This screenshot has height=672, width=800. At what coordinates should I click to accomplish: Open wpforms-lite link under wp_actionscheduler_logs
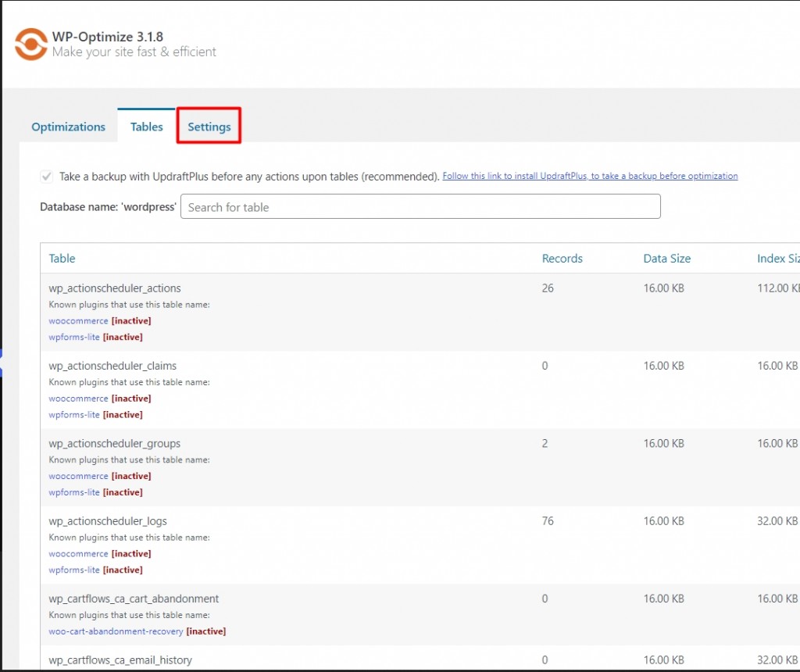(x=74, y=570)
